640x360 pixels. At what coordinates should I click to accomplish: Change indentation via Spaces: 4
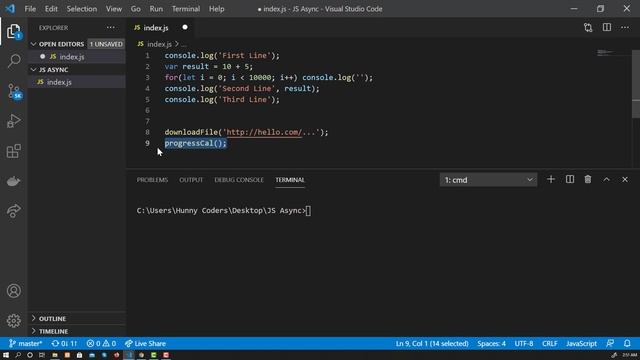coord(491,344)
